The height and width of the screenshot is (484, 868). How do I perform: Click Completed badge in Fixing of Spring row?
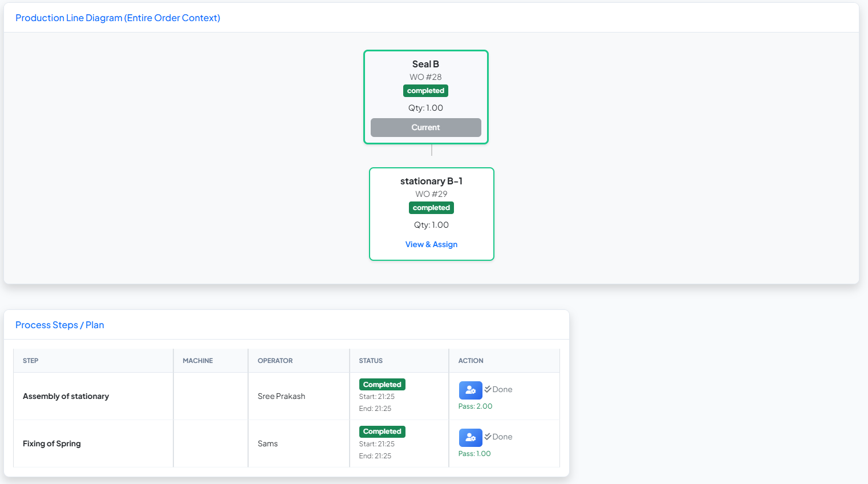pos(382,431)
